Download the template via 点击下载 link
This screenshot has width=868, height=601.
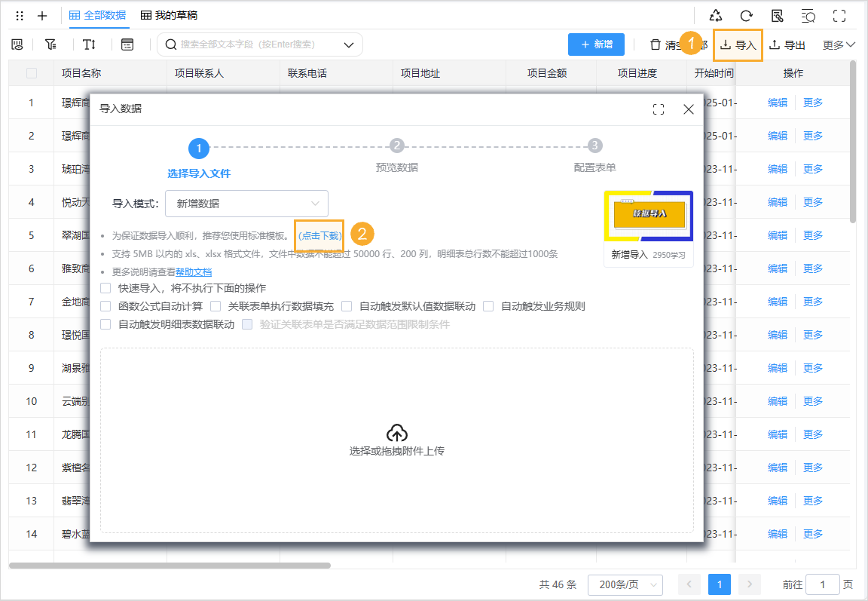point(319,235)
